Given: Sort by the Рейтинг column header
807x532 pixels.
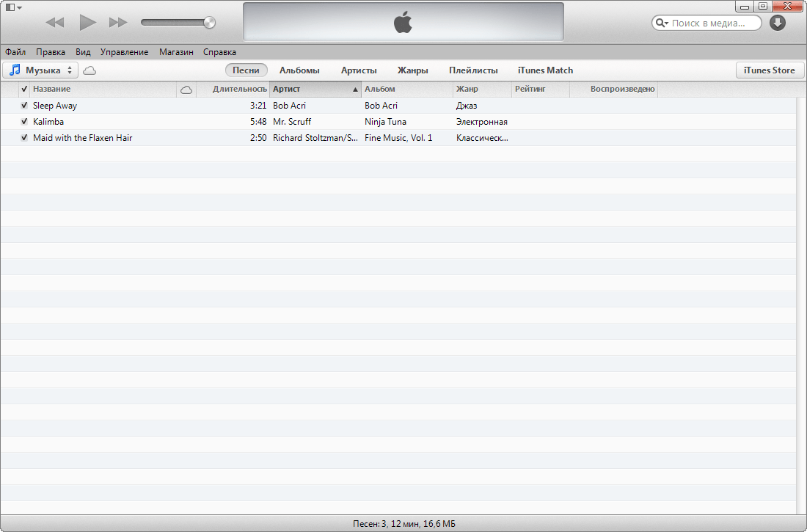Looking at the screenshot, I should [x=541, y=89].
